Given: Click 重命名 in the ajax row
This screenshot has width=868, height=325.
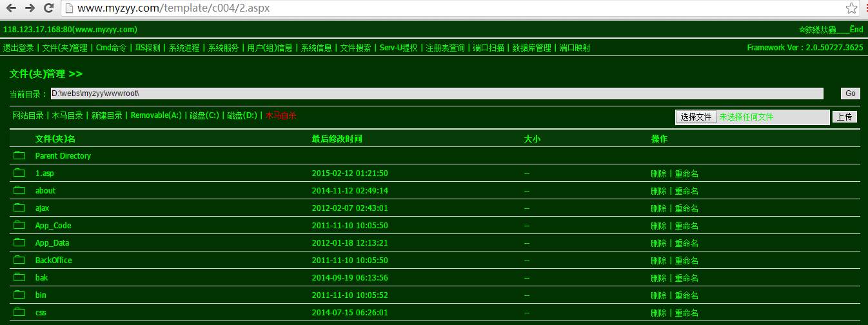Looking at the screenshot, I should pos(687,208).
